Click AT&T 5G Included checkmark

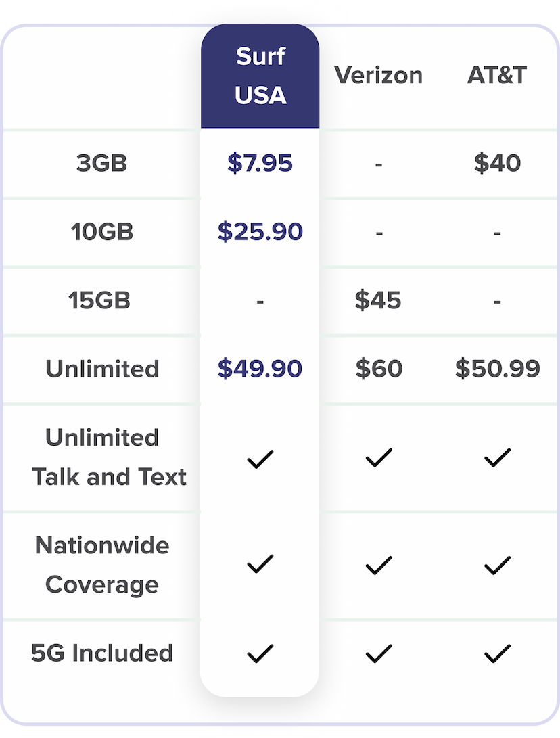[497, 653]
